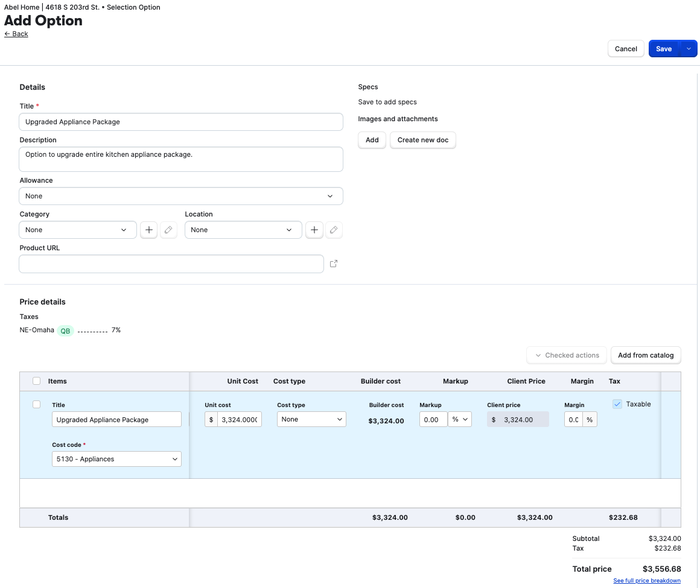
Task: Open the Category dropdown
Action: click(78, 230)
